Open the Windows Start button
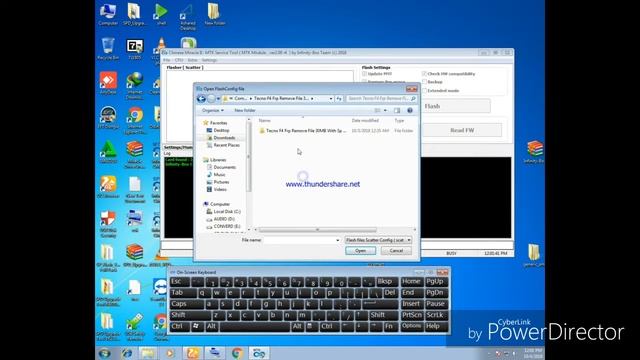The image size is (640, 360). [105, 353]
